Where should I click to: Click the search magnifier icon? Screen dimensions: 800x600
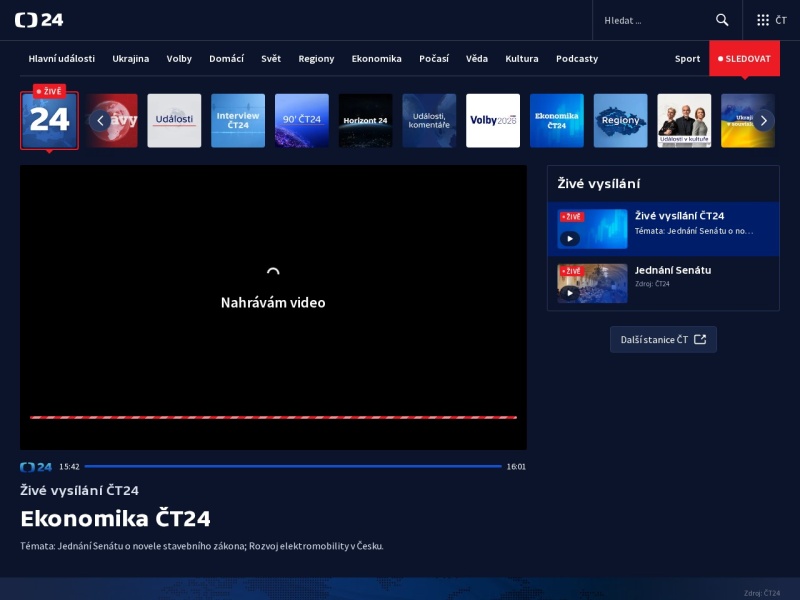tap(721, 20)
